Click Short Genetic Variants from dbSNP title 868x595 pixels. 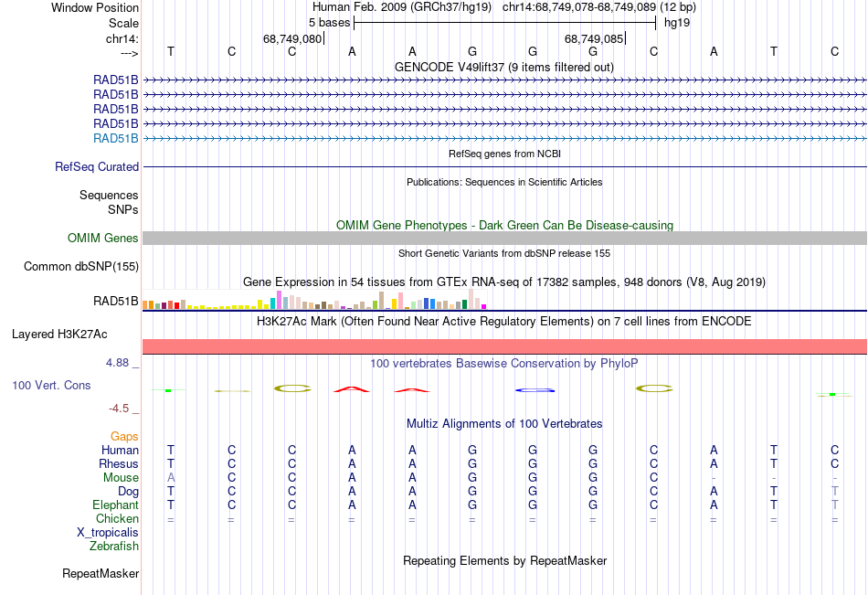tap(504, 253)
